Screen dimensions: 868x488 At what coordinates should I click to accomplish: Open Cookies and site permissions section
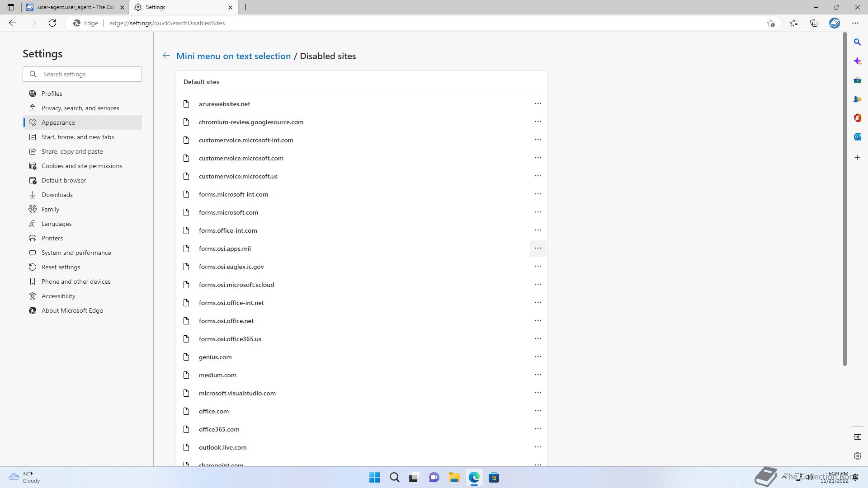(82, 166)
